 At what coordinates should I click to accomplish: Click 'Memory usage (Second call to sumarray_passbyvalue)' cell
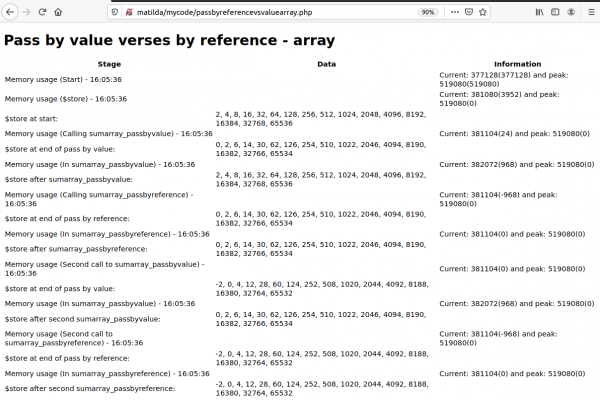[104, 269]
